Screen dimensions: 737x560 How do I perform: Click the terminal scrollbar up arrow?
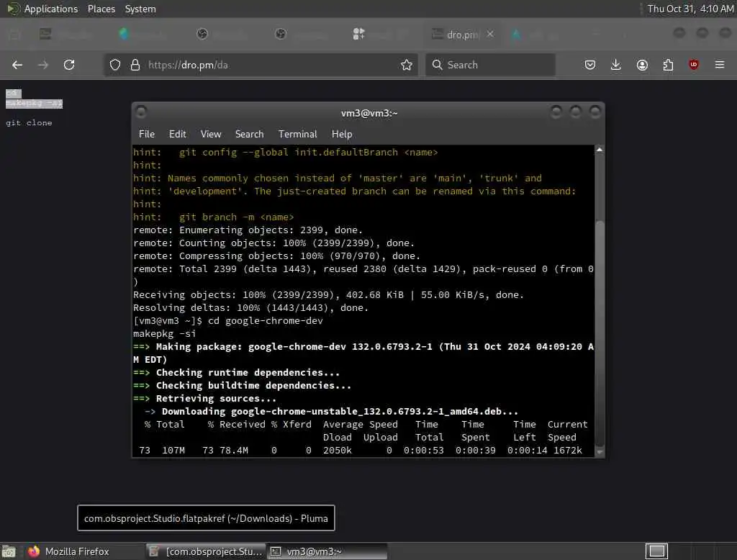(x=600, y=150)
